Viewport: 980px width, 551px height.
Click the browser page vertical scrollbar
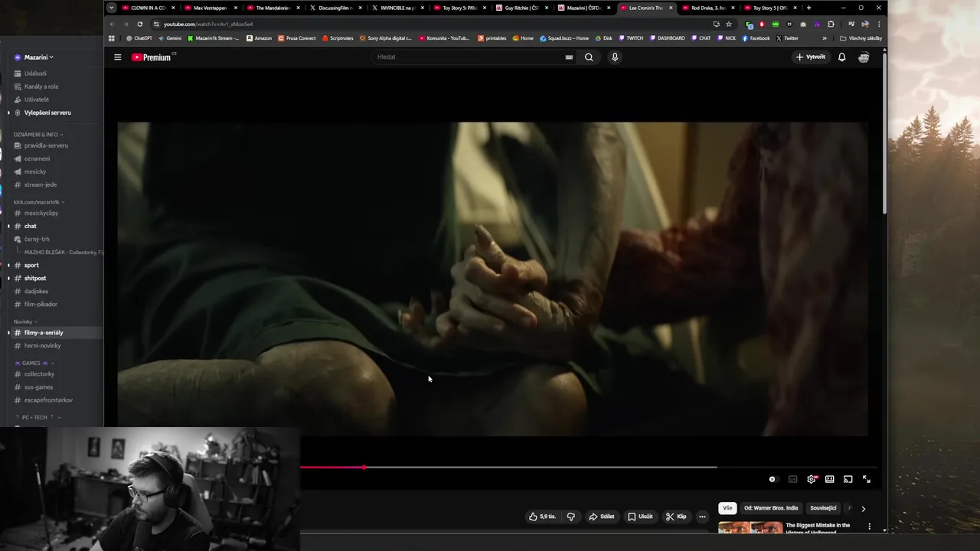(884, 132)
